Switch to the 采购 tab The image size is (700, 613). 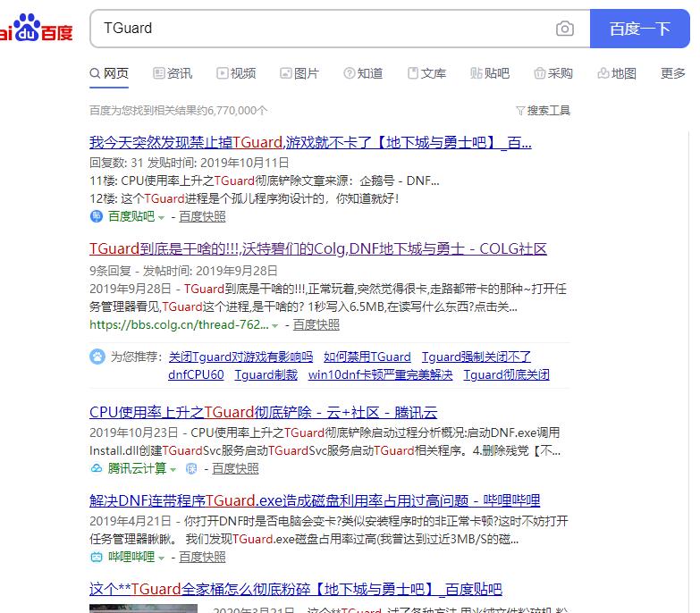pyautogui.click(x=553, y=73)
